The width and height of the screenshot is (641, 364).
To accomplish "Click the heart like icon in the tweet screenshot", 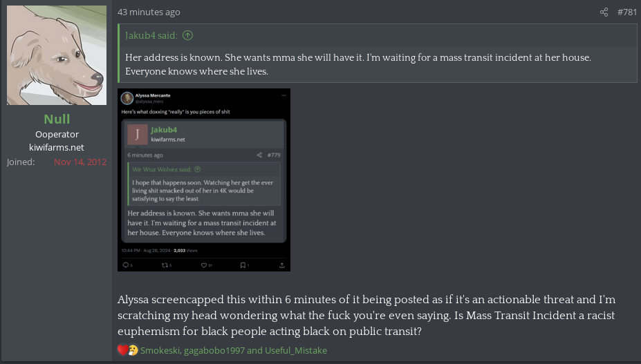I will 204,265.
